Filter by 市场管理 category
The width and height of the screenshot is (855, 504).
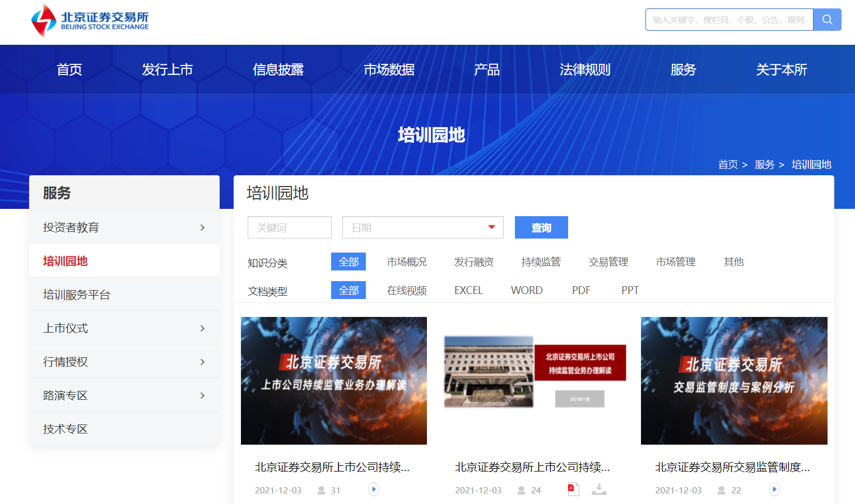tap(676, 262)
